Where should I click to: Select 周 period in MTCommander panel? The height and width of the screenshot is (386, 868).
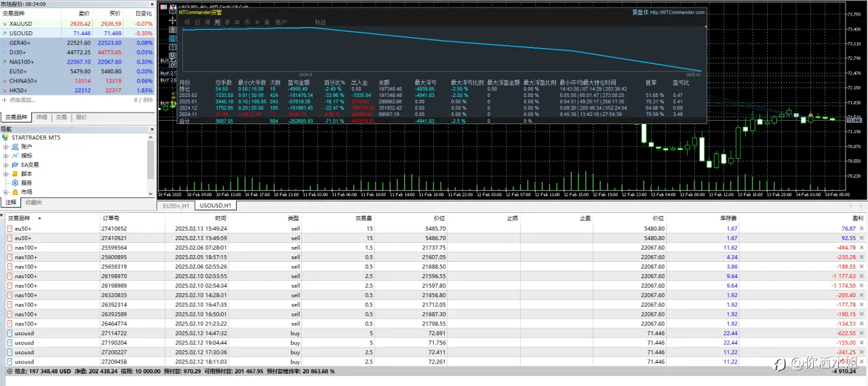click(x=208, y=22)
